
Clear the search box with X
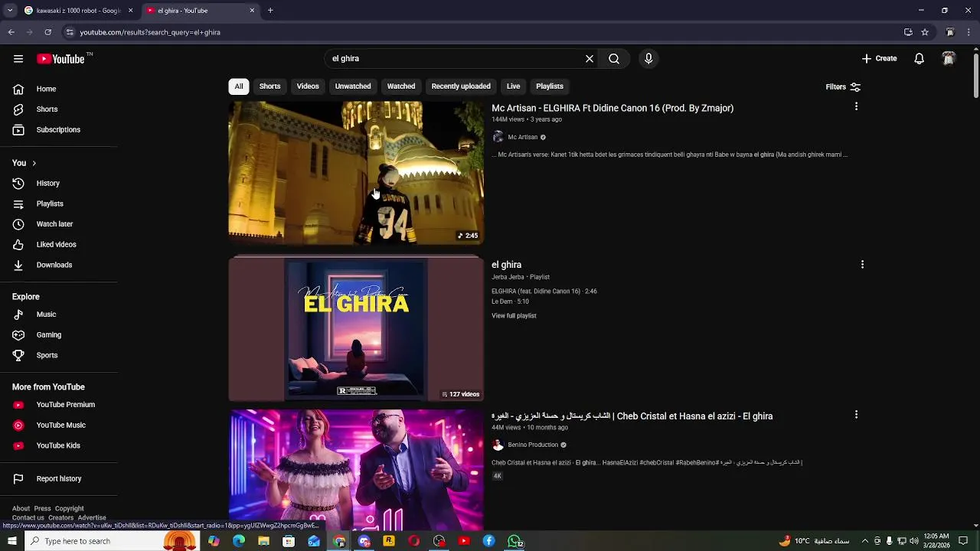coord(590,59)
